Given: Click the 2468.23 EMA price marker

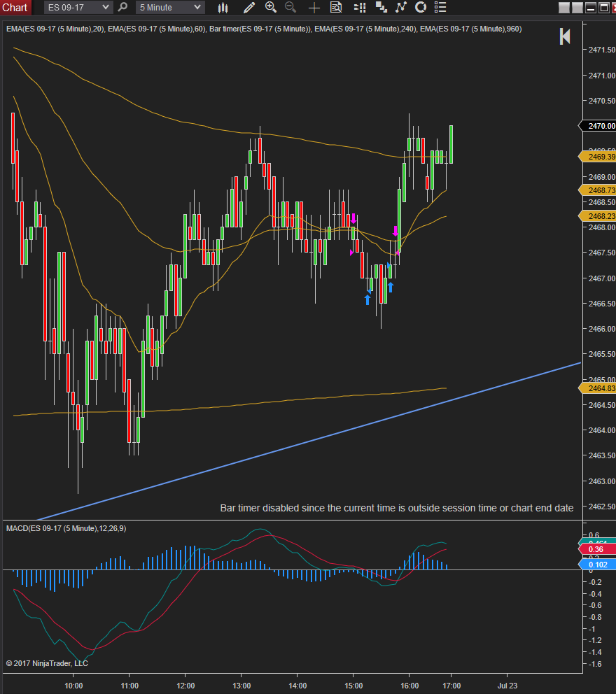Looking at the screenshot, I should (x=597, y=216).
